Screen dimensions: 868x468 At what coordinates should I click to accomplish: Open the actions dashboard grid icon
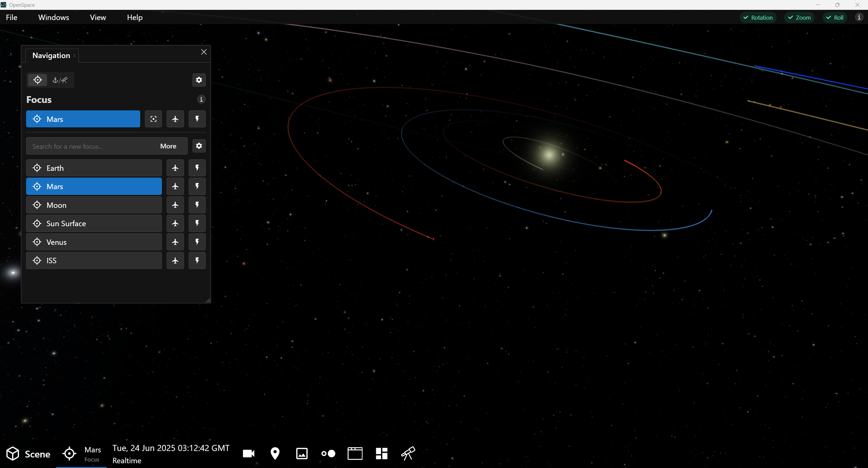(382, 453)
